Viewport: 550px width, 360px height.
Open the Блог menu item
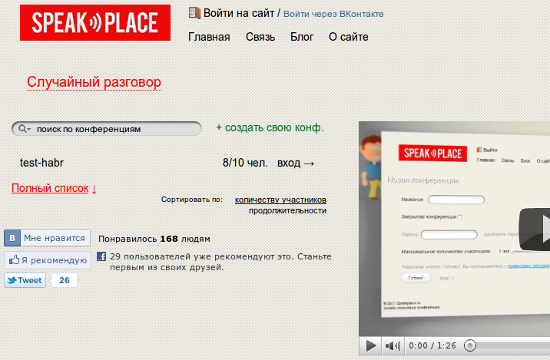click(x=302, y=37)
